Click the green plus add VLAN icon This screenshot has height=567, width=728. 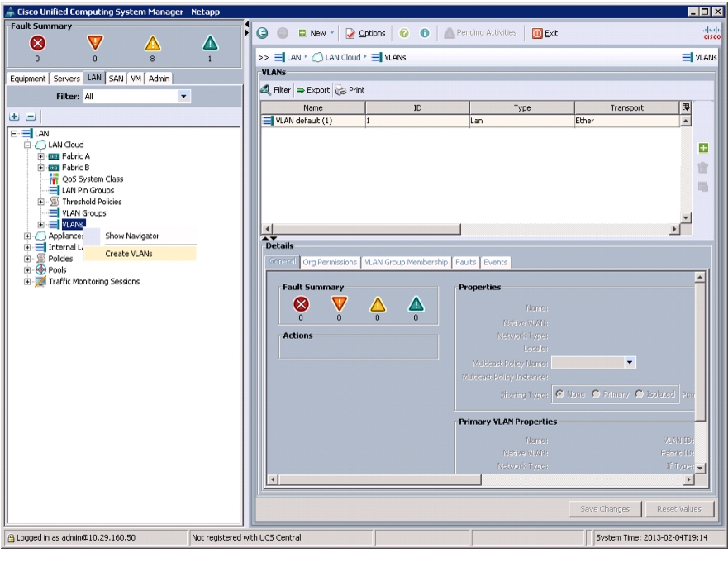click(x=703, y=148)
